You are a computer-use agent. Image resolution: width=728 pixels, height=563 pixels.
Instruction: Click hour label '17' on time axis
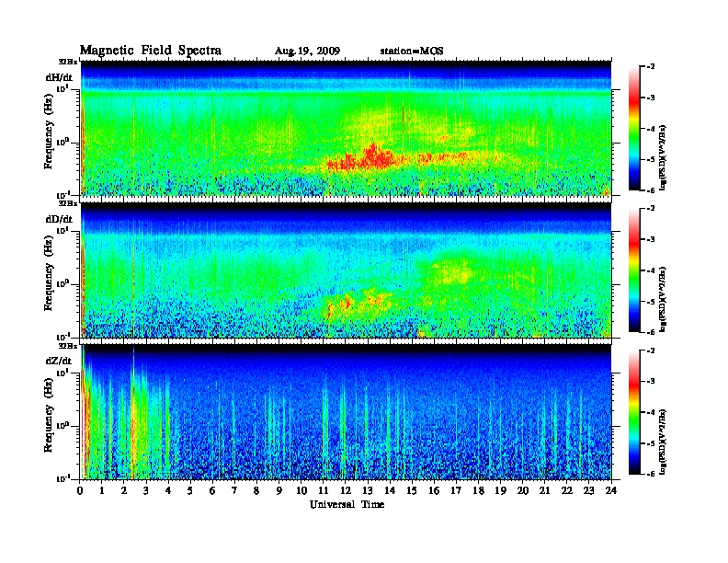pyautogui.click(x=456, y=491)
